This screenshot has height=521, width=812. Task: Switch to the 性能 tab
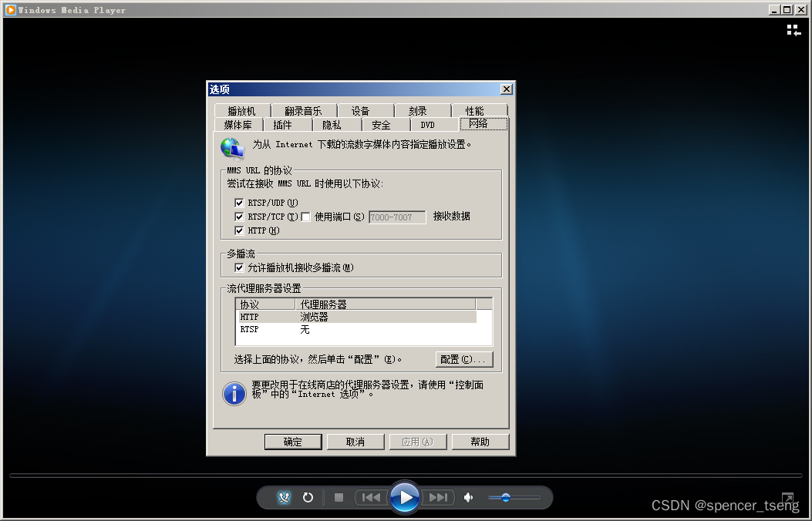481,109
